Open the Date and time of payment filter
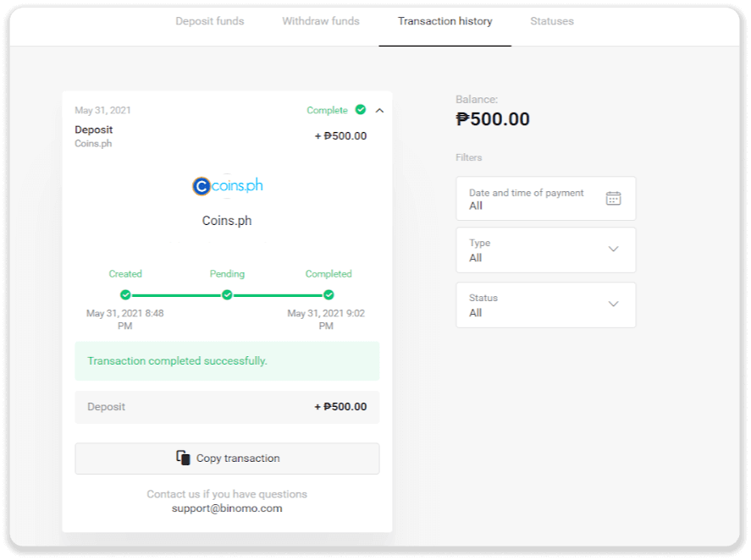Viewport: 751px width, 560px height. point(545,199)
